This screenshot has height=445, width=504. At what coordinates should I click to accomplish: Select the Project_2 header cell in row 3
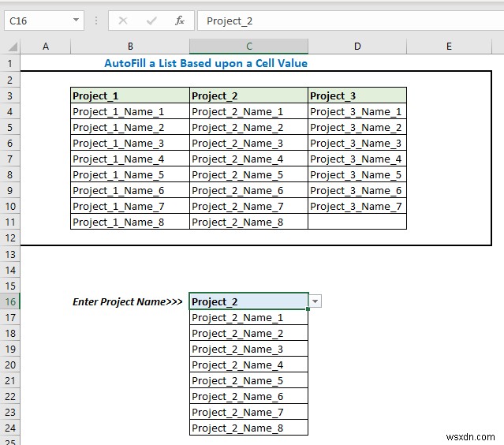coord(248,95)
